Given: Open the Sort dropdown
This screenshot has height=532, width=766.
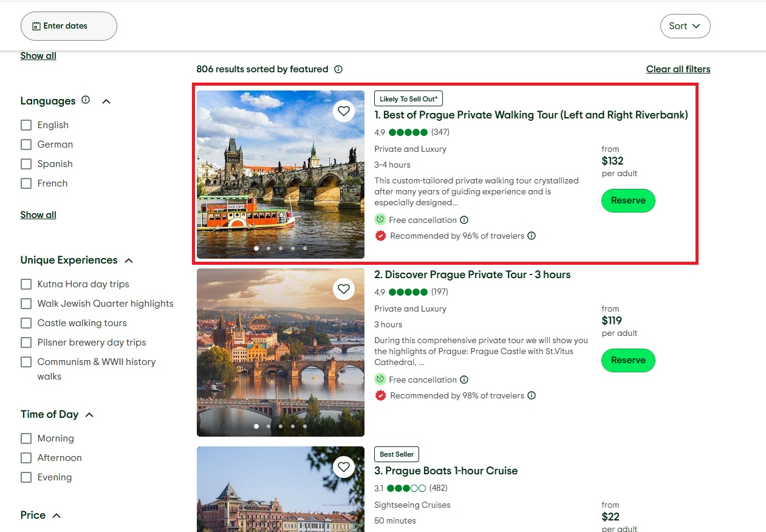Looking at the screenshot, I should pyautogui.click(x=685, y=26).
